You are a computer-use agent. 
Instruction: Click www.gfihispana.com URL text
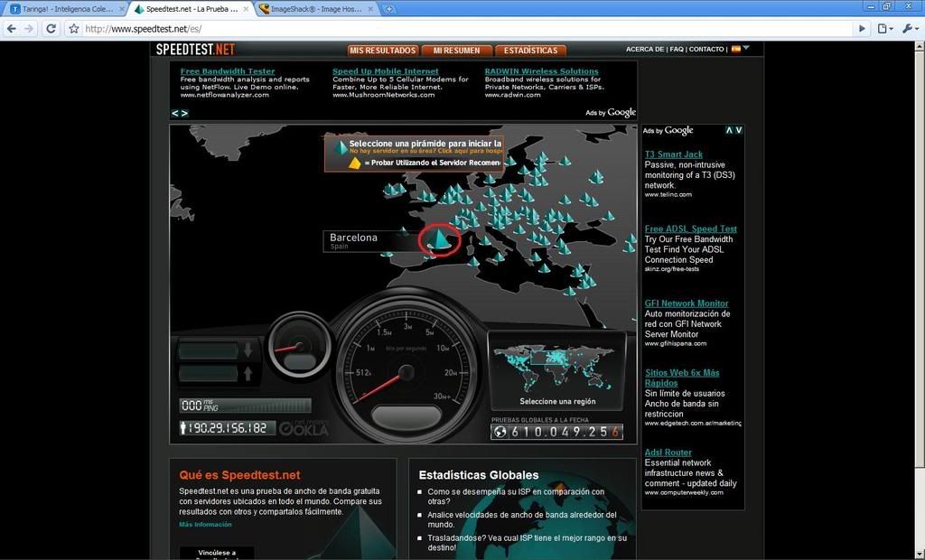point(676,343)
